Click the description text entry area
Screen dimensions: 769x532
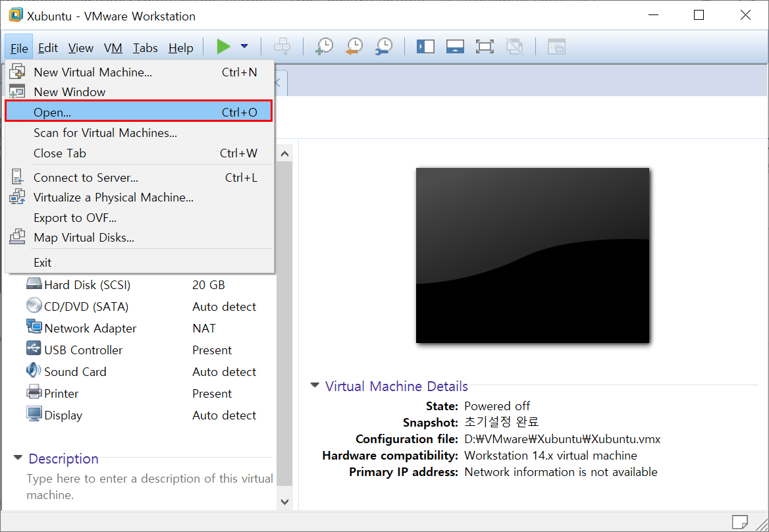click(149, 487)
